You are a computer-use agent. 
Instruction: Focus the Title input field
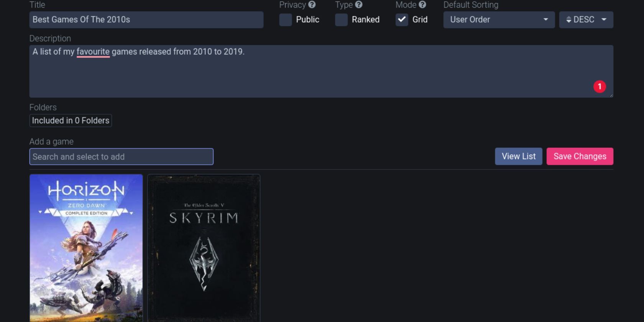pos(146,20)
